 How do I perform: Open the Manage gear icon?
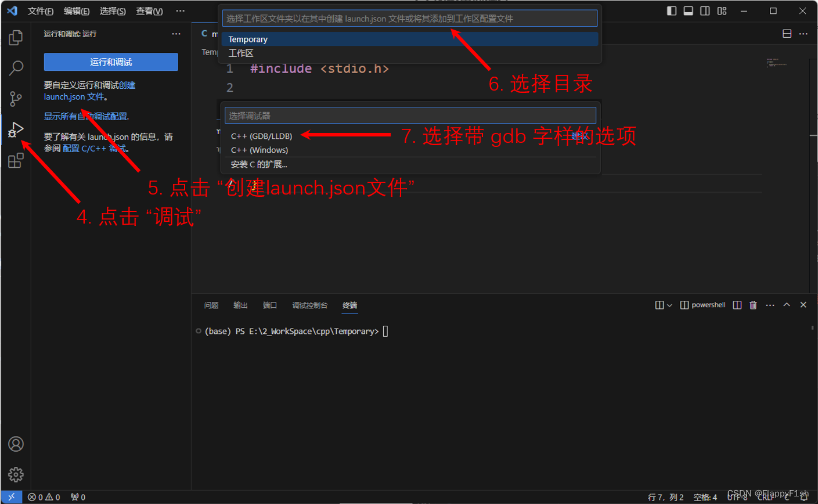click(16, 474)
